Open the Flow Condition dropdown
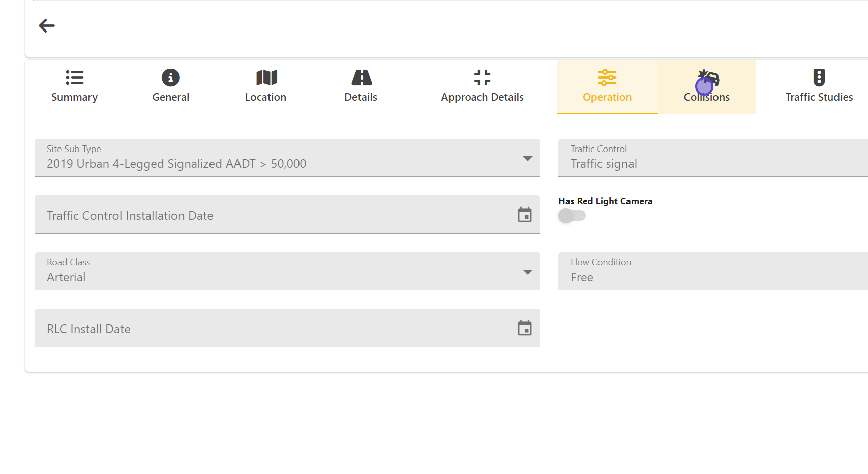 click(x=712, y=272)
